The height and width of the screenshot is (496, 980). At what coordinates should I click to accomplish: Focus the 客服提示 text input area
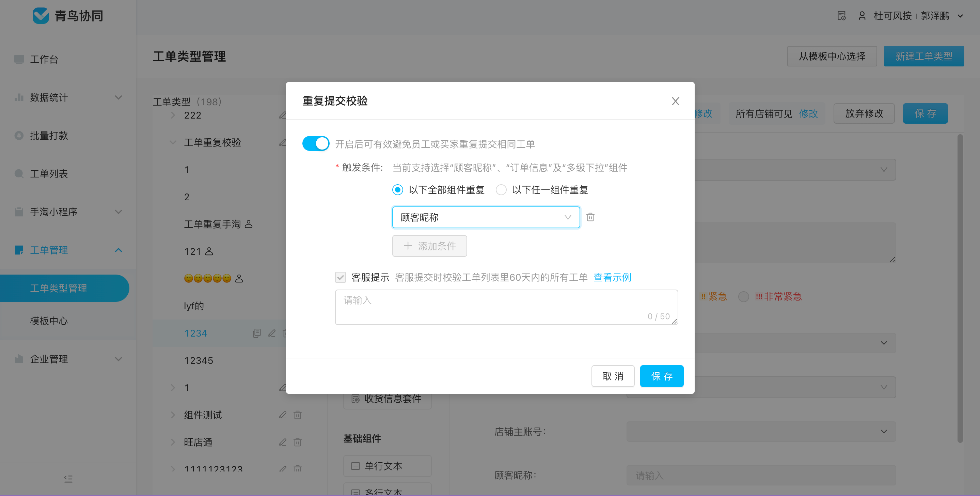coord(506,307)
